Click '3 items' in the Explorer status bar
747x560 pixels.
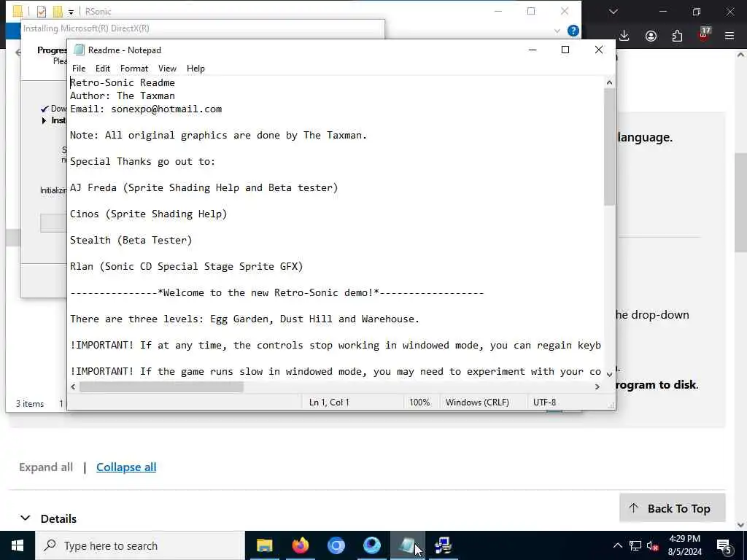click(x=30, y=404)
